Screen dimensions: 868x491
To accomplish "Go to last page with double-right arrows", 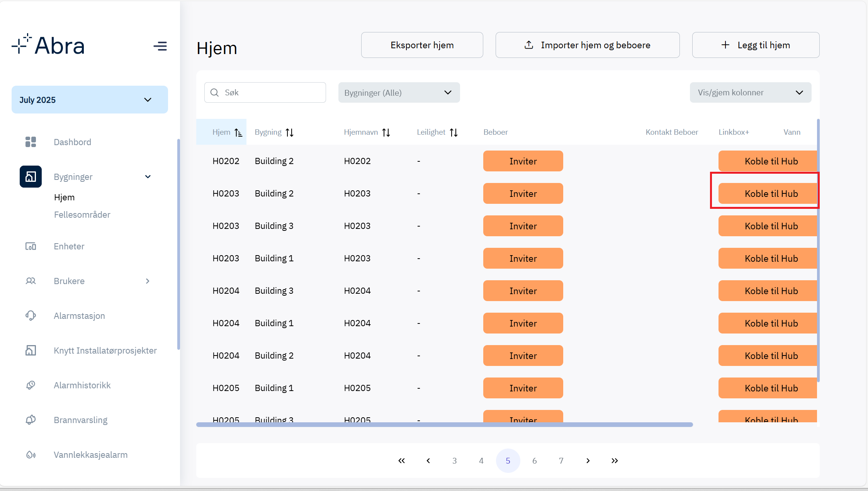I will [615, 461].
